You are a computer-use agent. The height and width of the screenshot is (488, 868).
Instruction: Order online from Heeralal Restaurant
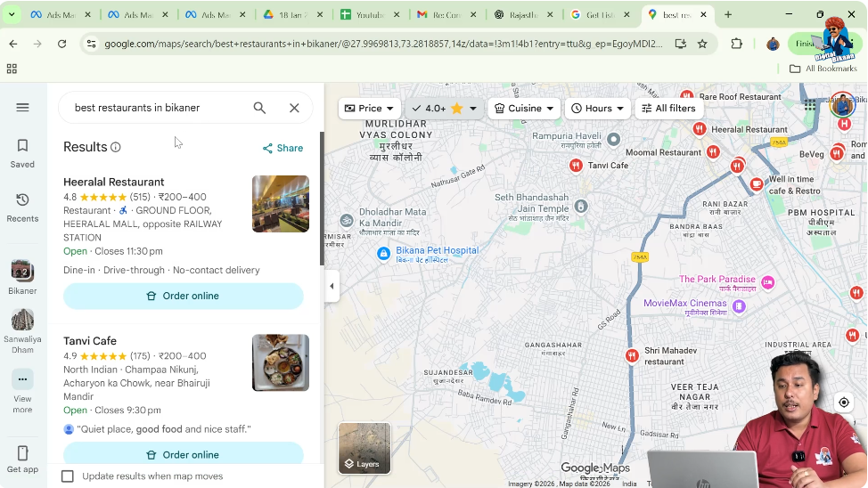pyautogui.click(x=184, y=296)
